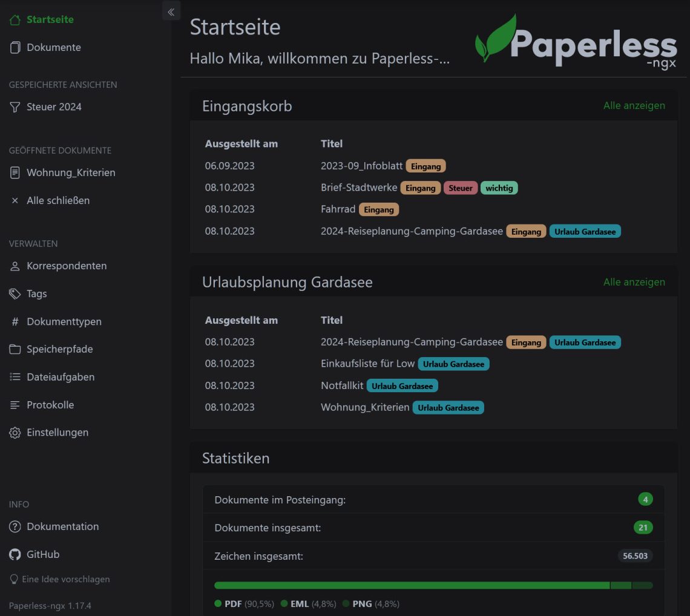This screenshot has height=616, width=690.
Task: Select the Steuer tag on Brief-Stadtwerke
Action: pyautogui.click(x=461, y=188)
